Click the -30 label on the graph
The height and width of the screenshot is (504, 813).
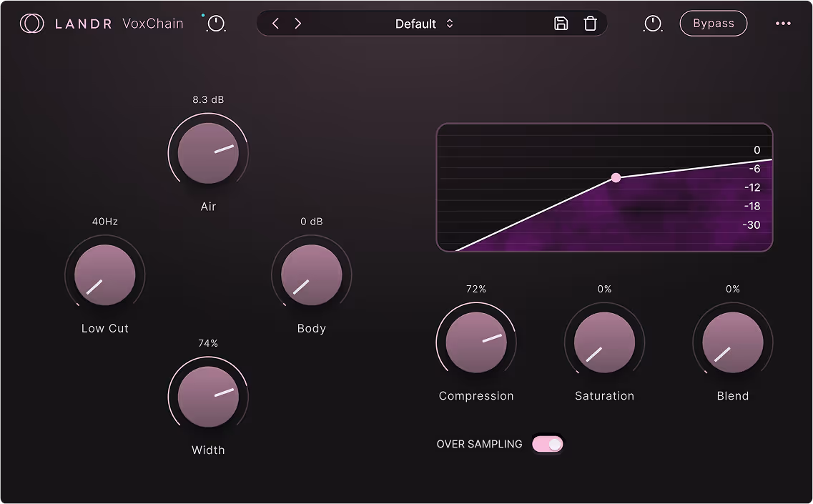(752, 224)
